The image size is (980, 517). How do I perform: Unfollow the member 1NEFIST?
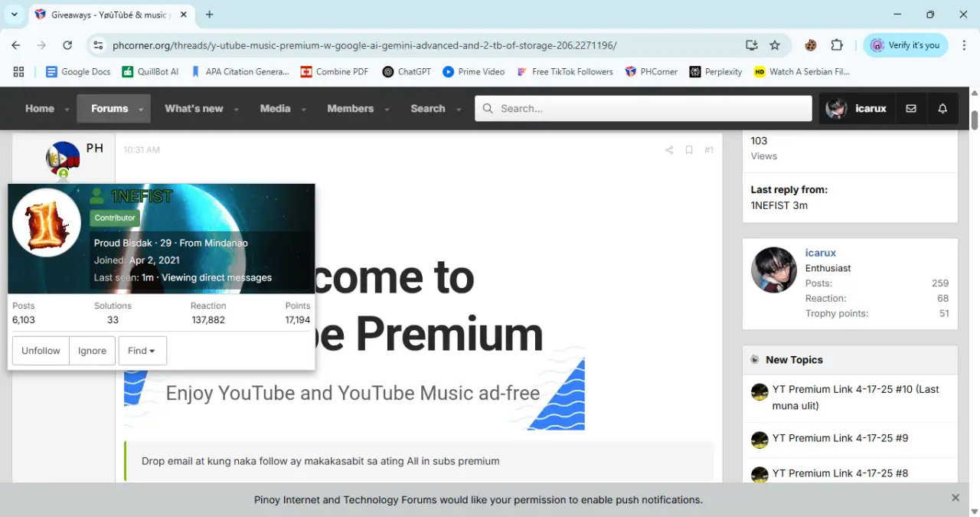pyautogui.click(x=41, y=351)
